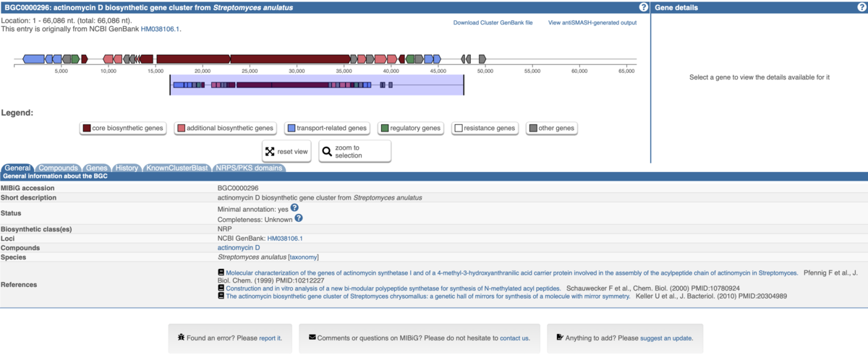868x360 pixels.
Task: Click help icon beside Completeness: Unknown
Action: coord(298,218)
